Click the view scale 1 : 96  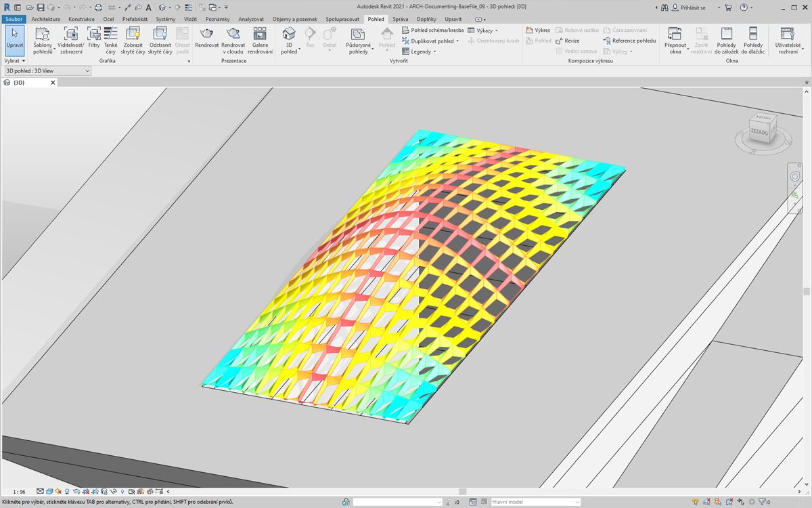(x=19, y=492)
